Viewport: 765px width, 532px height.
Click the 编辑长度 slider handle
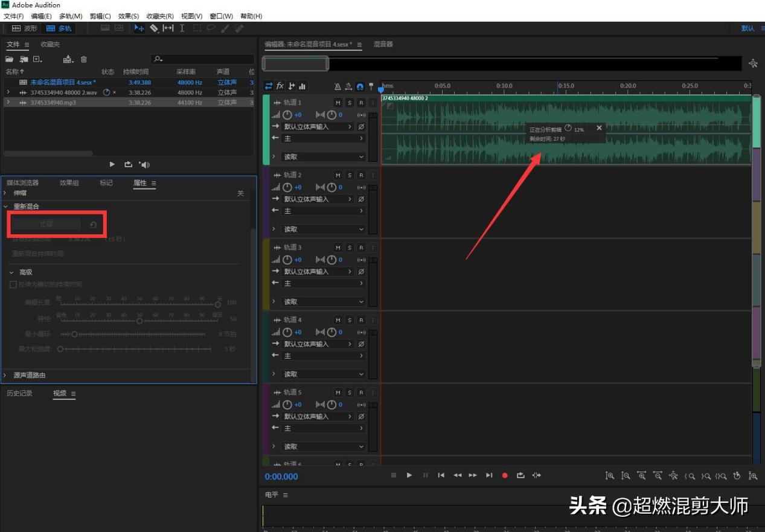click(217, 304)
